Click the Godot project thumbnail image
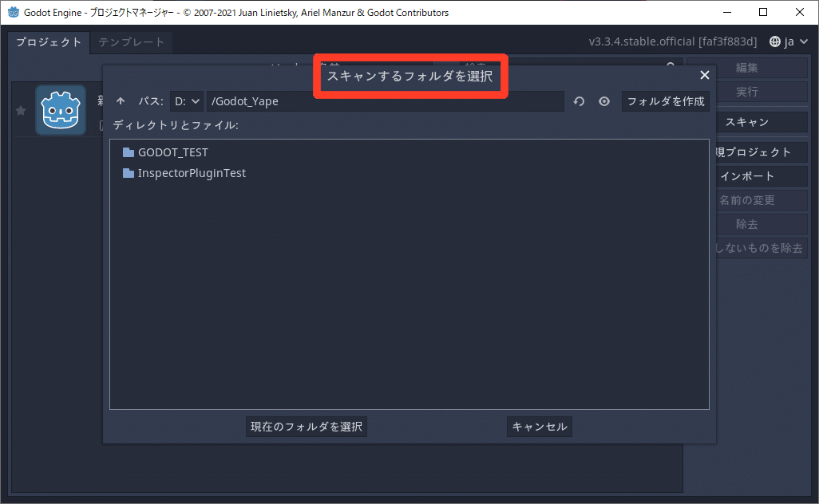Screen dimensions: 819x504 59,109
